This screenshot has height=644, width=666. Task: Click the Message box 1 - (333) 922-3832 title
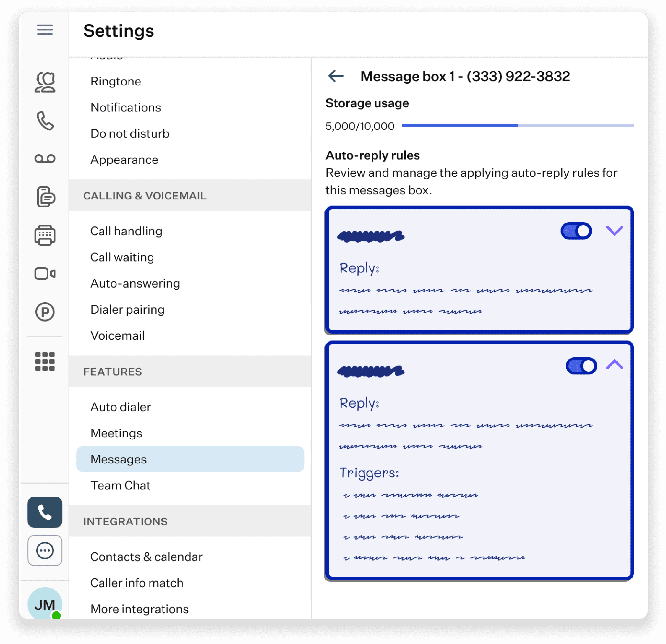(465, 76)
